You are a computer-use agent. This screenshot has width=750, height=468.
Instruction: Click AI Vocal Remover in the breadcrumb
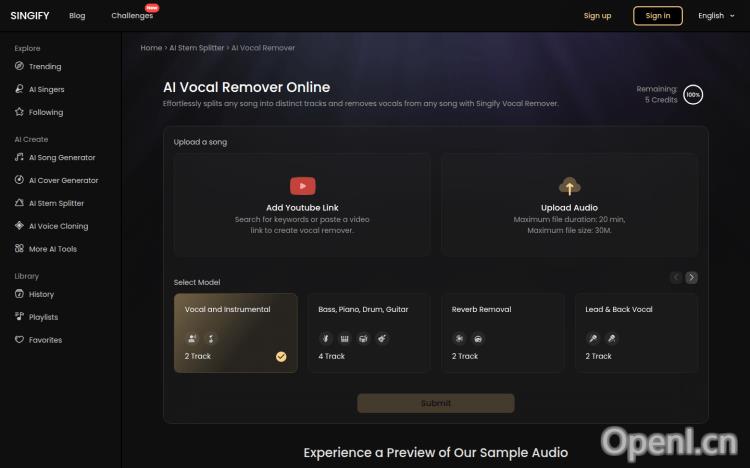tap(263, 48)
